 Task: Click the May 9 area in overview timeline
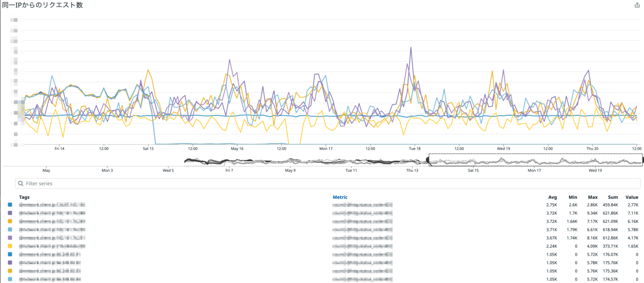pyautogui.click(x=290, y=161)
